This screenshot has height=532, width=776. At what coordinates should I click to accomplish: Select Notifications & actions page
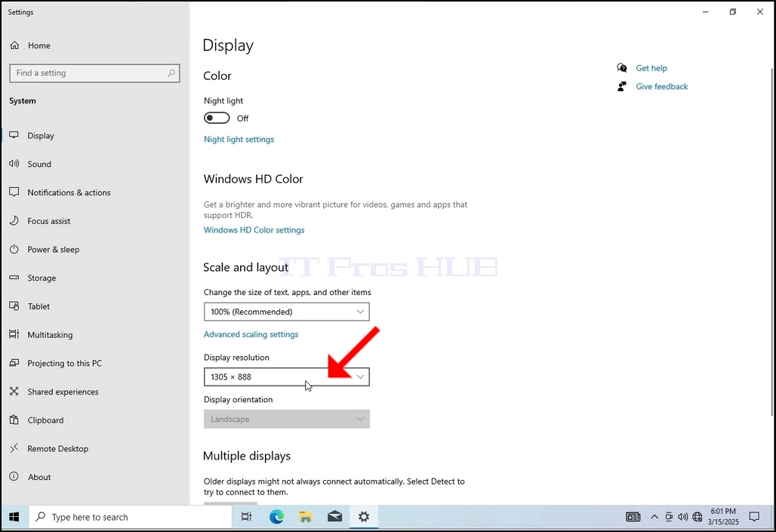click(x=95, y=192)
